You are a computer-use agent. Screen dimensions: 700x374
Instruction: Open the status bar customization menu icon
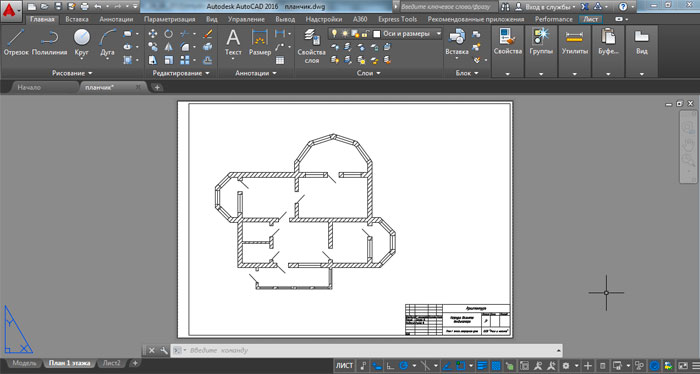(x=695, y=366)
